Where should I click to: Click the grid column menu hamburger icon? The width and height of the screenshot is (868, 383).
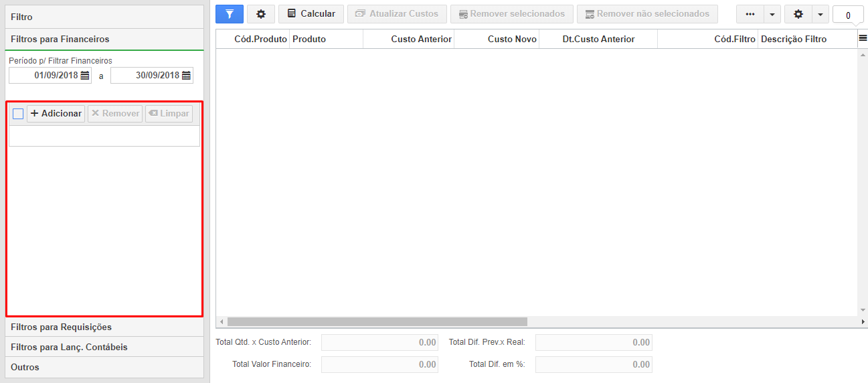[x=863, y=39]
